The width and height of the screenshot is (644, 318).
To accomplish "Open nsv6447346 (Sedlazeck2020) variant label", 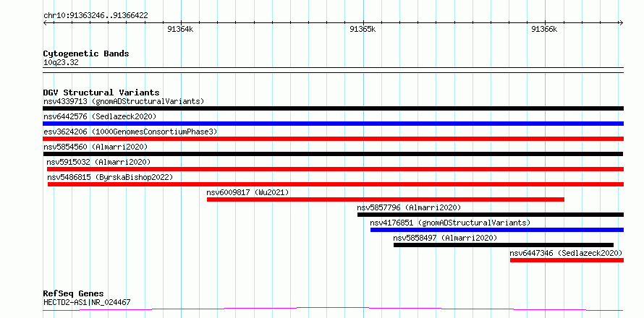I will pos(566,253).
